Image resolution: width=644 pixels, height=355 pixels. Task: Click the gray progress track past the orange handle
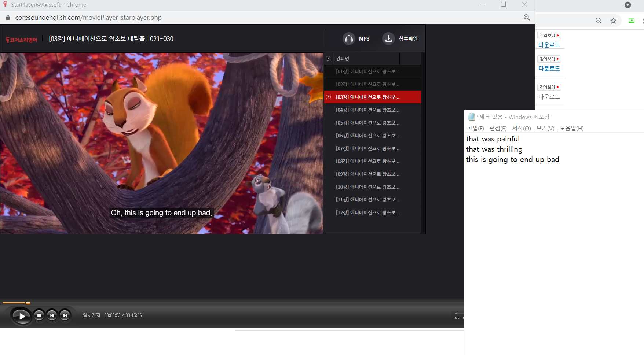coord(247,303)
